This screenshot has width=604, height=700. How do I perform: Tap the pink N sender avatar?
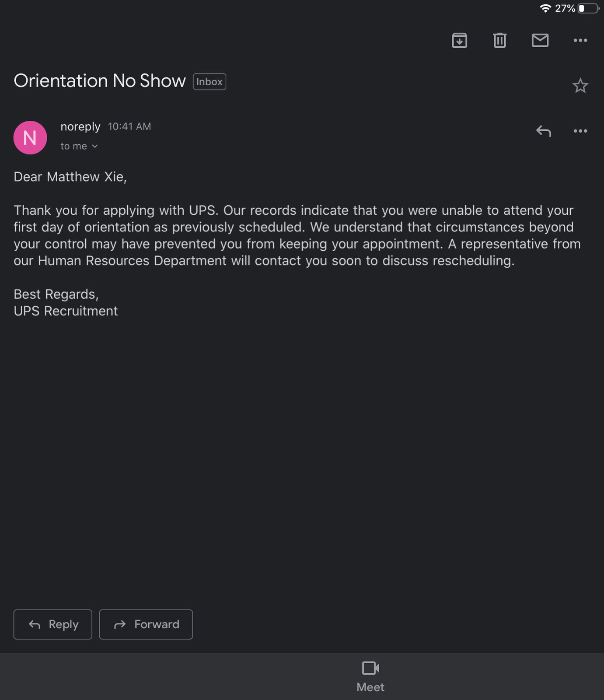[30, 137]
